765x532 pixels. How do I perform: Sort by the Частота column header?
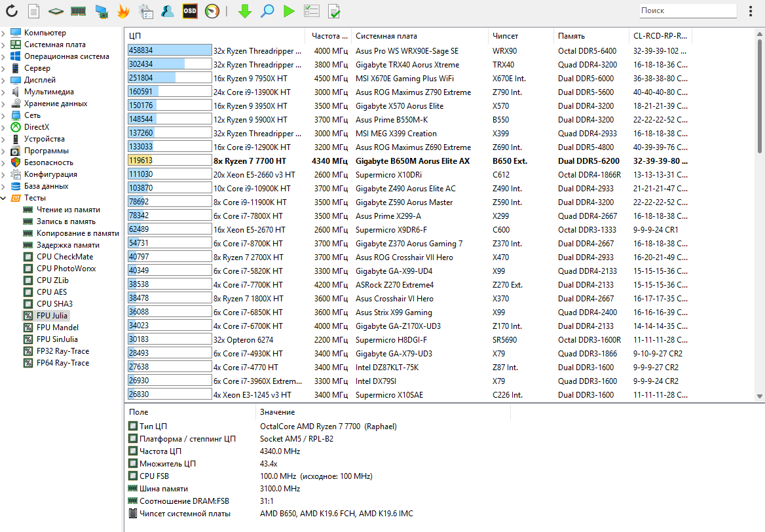pos(328,35)
